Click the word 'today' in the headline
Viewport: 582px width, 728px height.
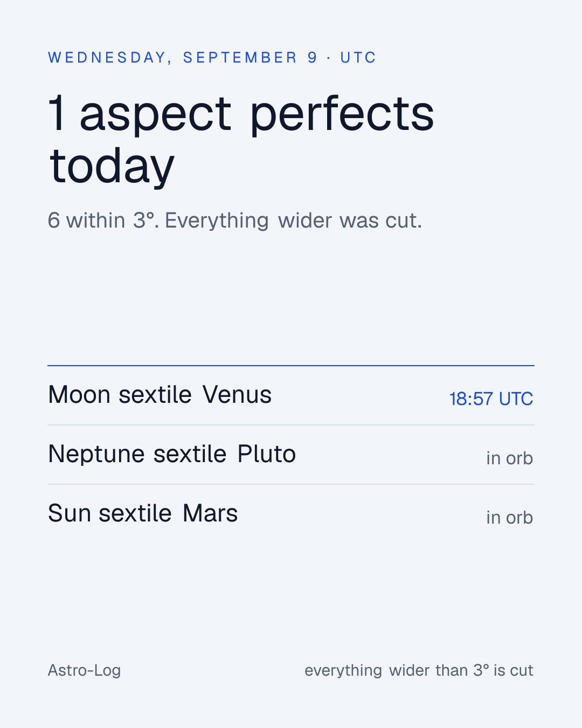(x=112, y=166)
